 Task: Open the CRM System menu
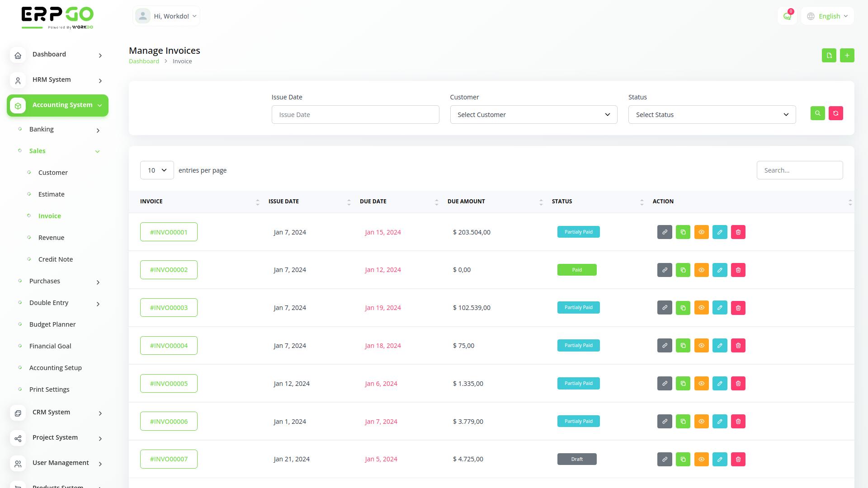51,412
